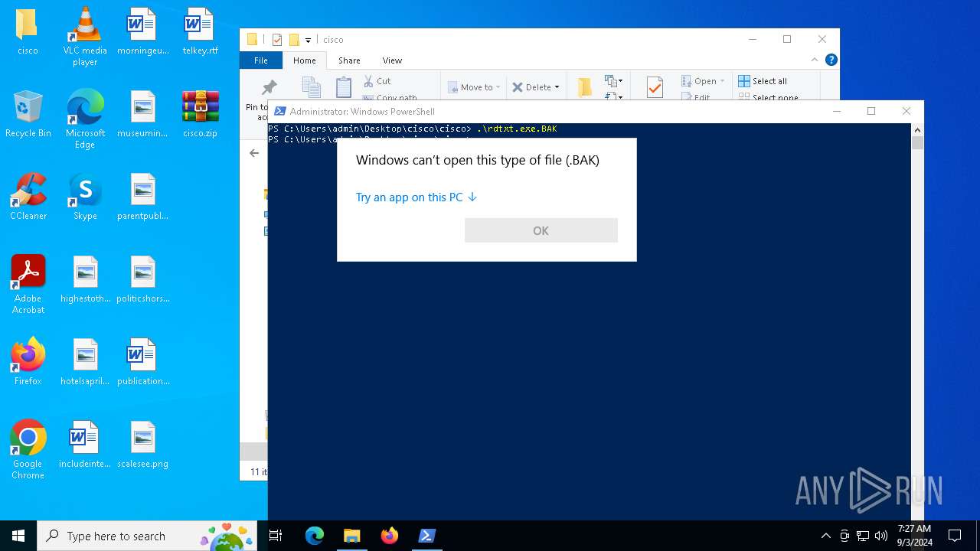Switch to the Home ribbon tab
980x551 pixels.
(x=304, y=60)
